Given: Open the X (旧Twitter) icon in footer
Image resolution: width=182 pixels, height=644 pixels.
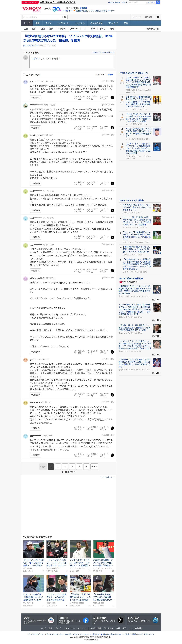Looking at the screenshot, I should (x=121, y=621).
